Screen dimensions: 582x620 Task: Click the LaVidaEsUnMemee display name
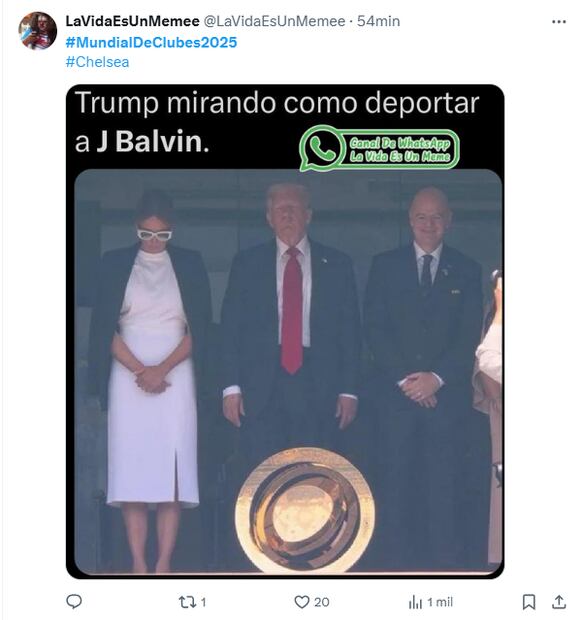(132, 21)
